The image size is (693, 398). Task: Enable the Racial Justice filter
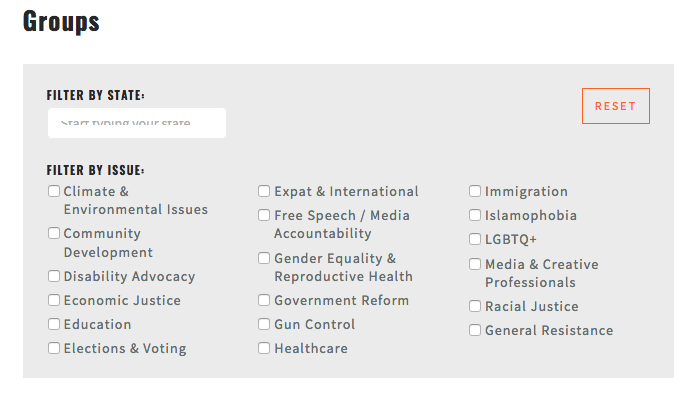point(475,306)
